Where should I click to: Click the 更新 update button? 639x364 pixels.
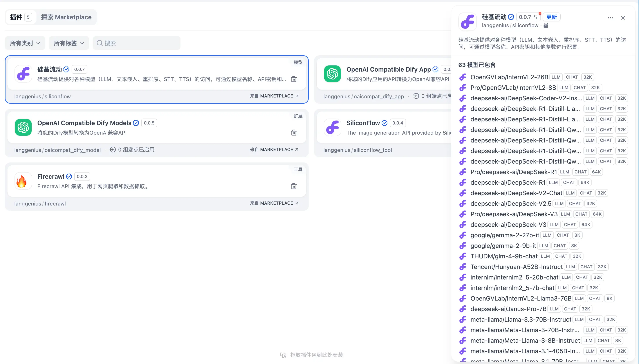pos(552,17)
